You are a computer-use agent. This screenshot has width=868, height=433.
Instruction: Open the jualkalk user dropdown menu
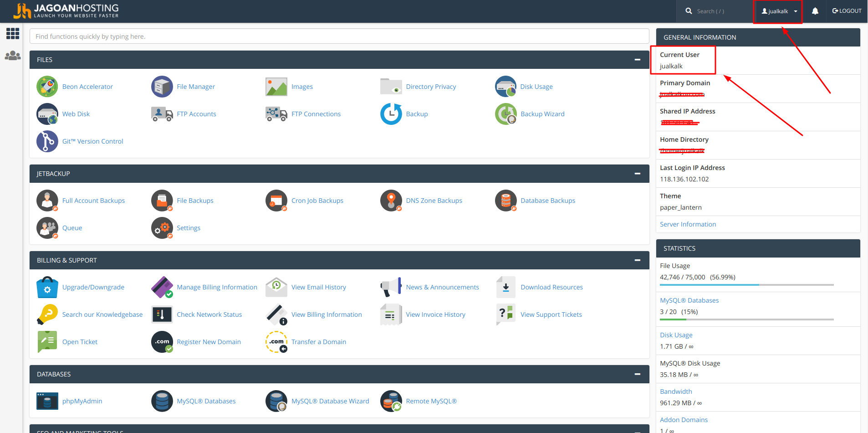[779, 11]
